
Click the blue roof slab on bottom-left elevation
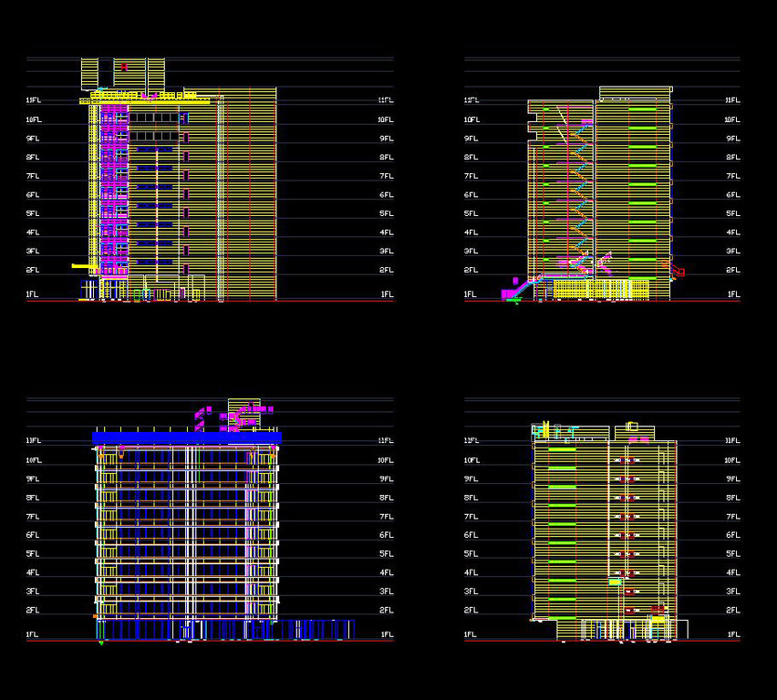pos(187,437)
